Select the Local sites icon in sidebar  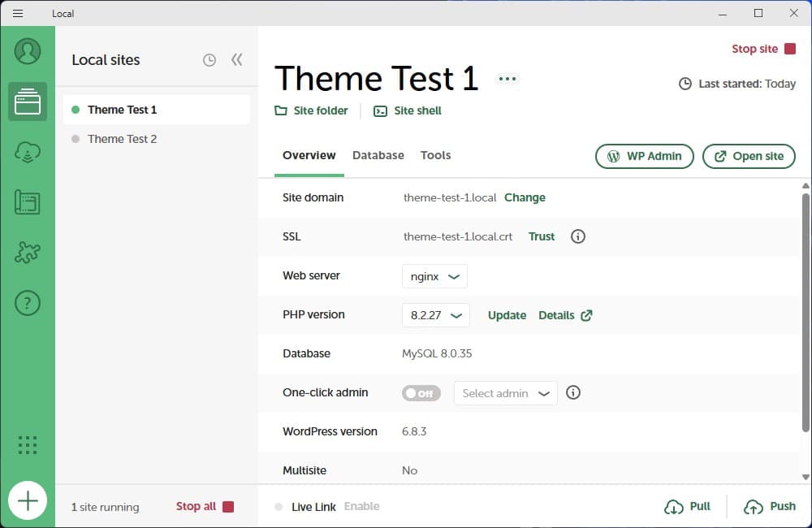click(x=28, y=102)
